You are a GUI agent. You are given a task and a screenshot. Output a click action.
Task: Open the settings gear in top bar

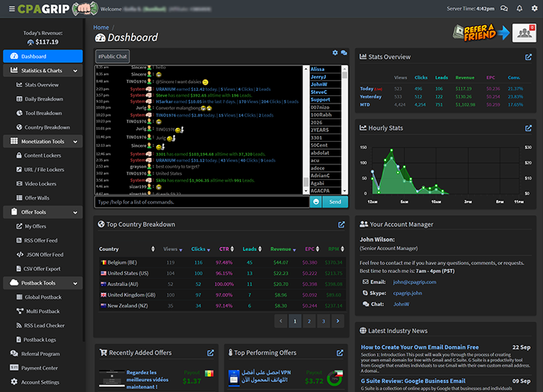[533, 10]
